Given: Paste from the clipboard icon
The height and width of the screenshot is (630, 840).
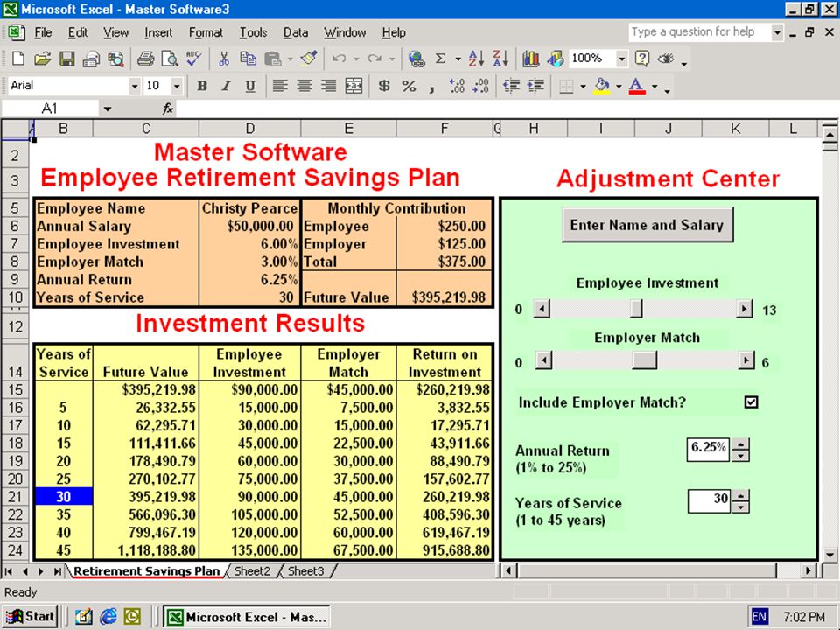Looking at the screenshot, I should [x=273, y=59].
